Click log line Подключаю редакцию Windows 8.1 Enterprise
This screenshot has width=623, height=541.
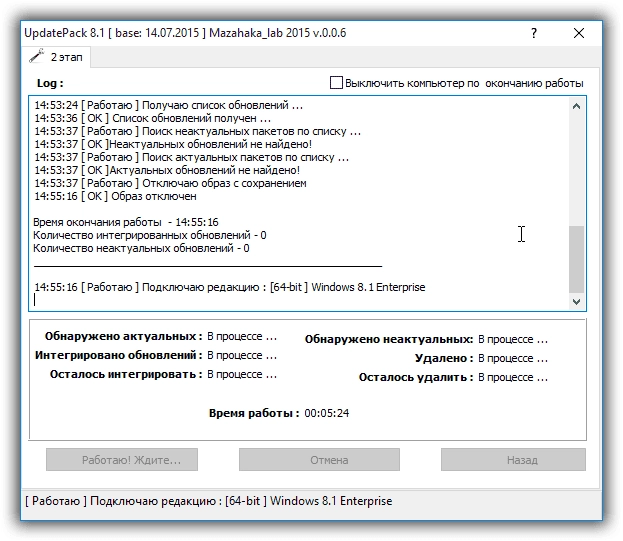(230, 287)
